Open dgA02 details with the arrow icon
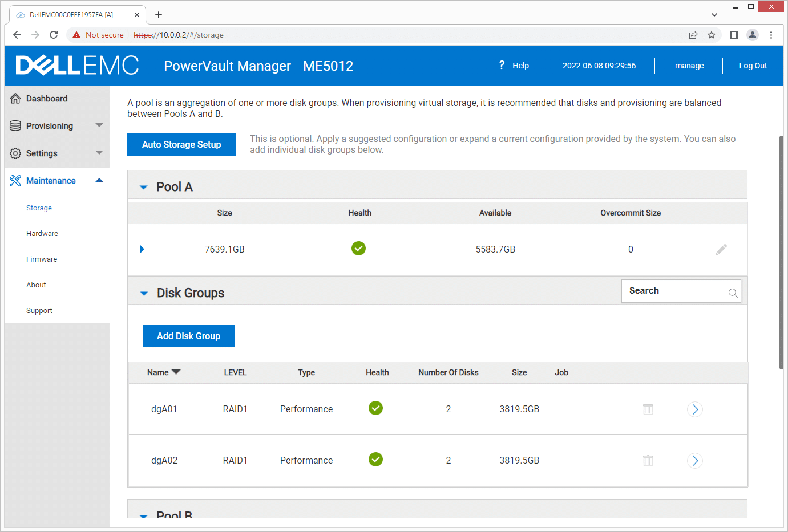The image size is (788, 532). click(695, 461)
